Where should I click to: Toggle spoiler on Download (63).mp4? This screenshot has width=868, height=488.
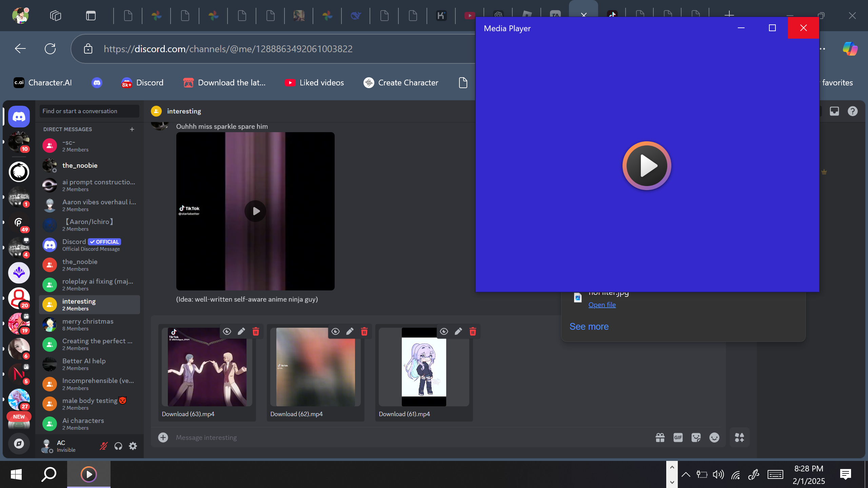[x=227, y=331]
